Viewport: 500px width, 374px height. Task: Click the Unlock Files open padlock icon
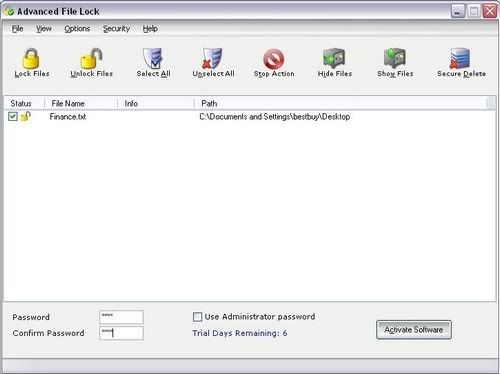(x=91, y=58)
